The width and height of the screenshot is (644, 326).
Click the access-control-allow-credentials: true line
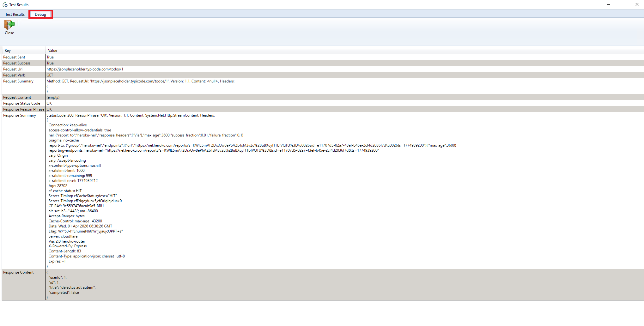click(80, 130)
